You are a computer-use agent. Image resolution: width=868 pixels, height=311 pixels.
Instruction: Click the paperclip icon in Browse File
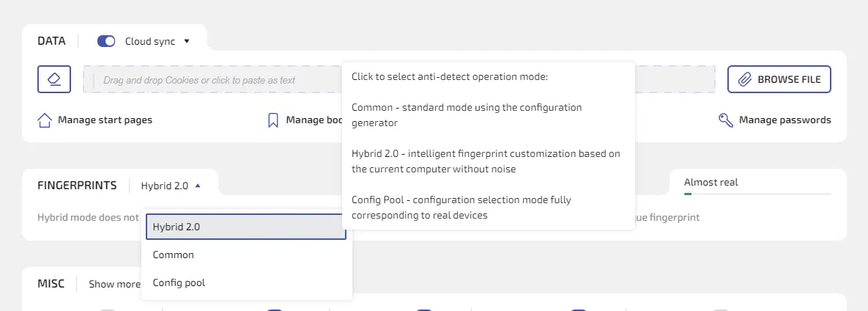pyautogui.click(x=744, y=80)
